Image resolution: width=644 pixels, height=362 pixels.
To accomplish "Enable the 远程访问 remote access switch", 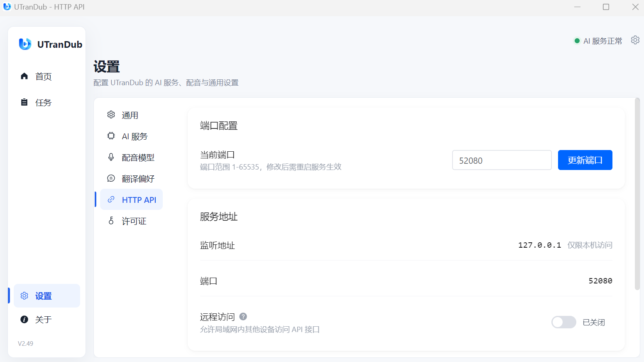I will (x=563, y=322).
